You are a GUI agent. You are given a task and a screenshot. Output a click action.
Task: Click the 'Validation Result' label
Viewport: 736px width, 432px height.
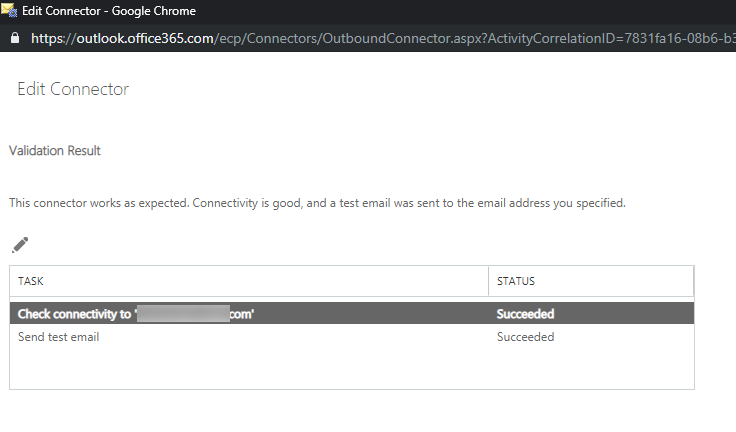click(55, 151)
